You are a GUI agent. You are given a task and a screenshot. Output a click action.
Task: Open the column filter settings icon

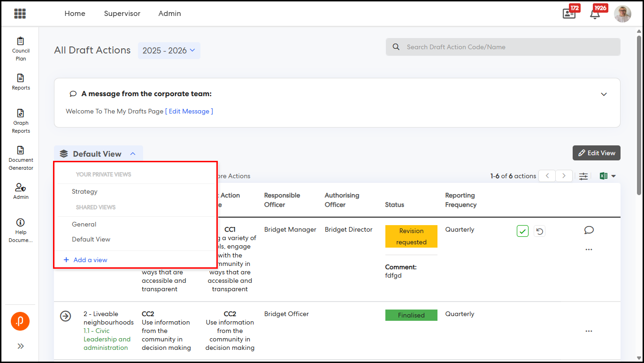[583, 176]
